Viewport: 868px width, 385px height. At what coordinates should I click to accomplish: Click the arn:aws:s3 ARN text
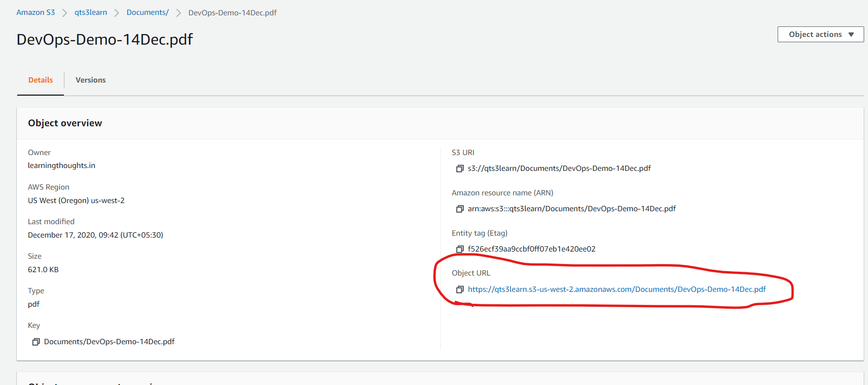coord(571,209)
